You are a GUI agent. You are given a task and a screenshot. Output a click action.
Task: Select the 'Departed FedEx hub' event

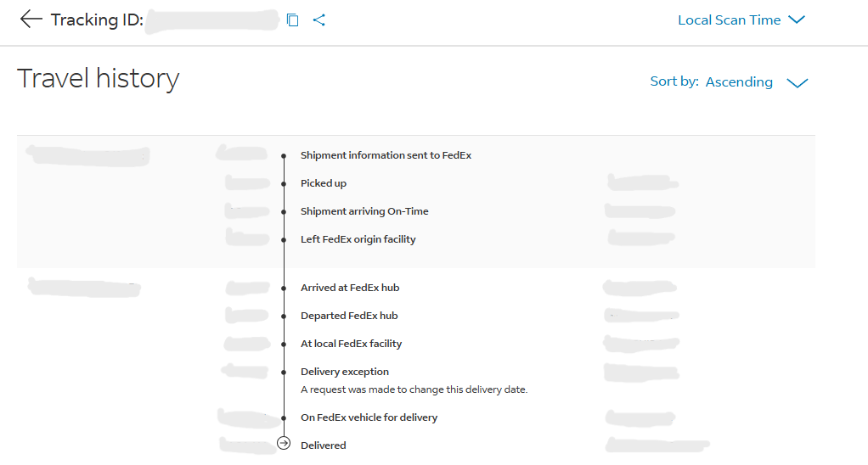point(349,316)
